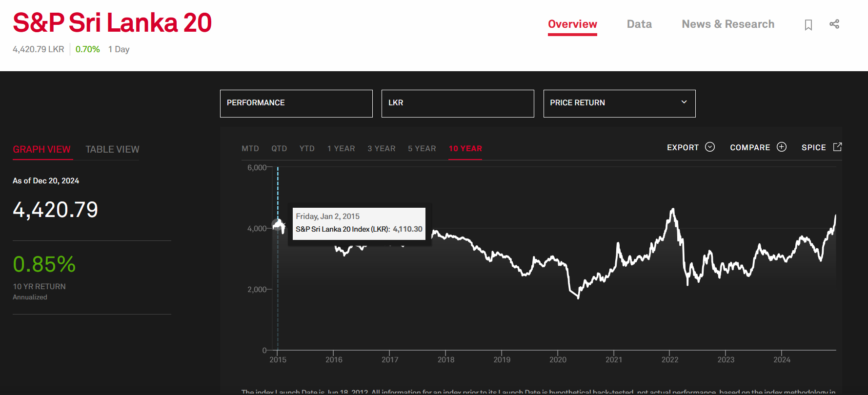Click the 2,000 y-axis label
This screenshot has width=868, height=395.
(257, 289)
